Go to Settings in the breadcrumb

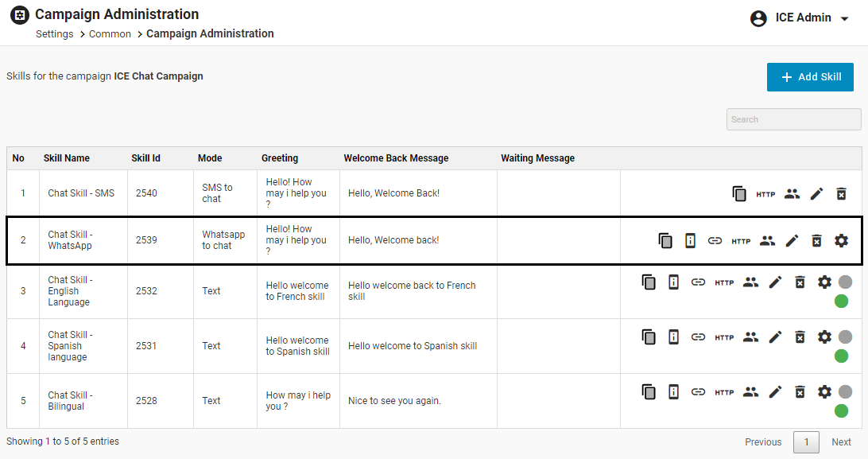coord(54,34)
